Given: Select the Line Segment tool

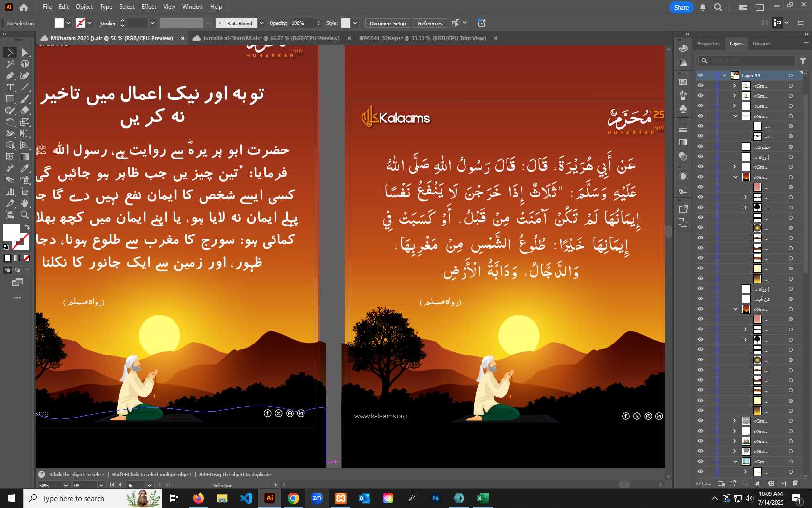Looking at the screenshot, I should (x=25, y=87).
